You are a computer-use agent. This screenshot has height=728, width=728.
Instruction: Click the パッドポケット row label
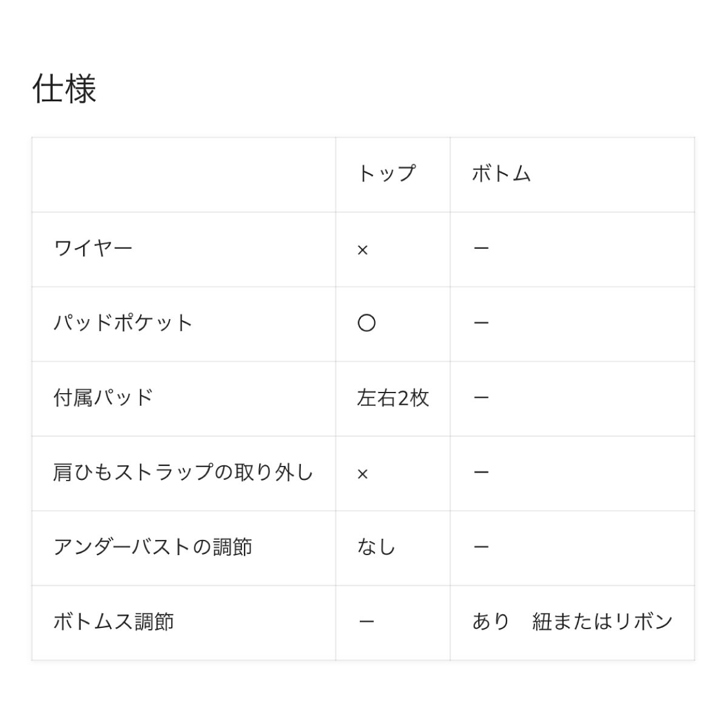point(123,323)
